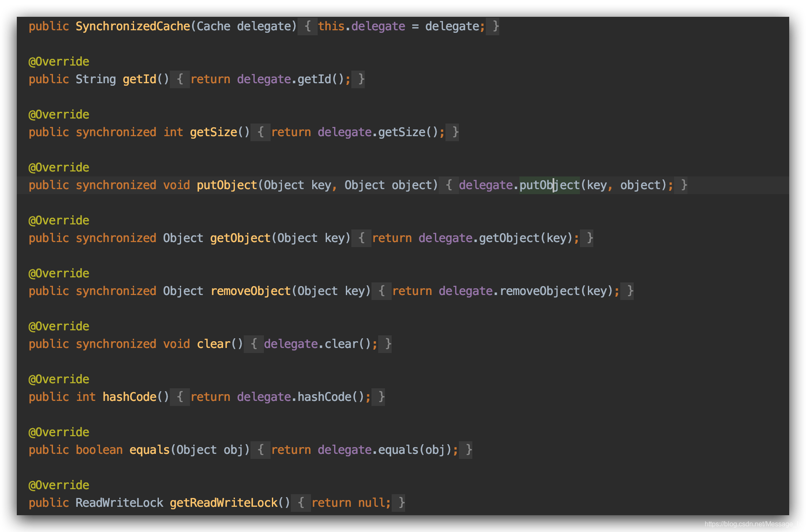
Task: Click 'synchronized' keyword on the removeObject line
Action: 116,291
